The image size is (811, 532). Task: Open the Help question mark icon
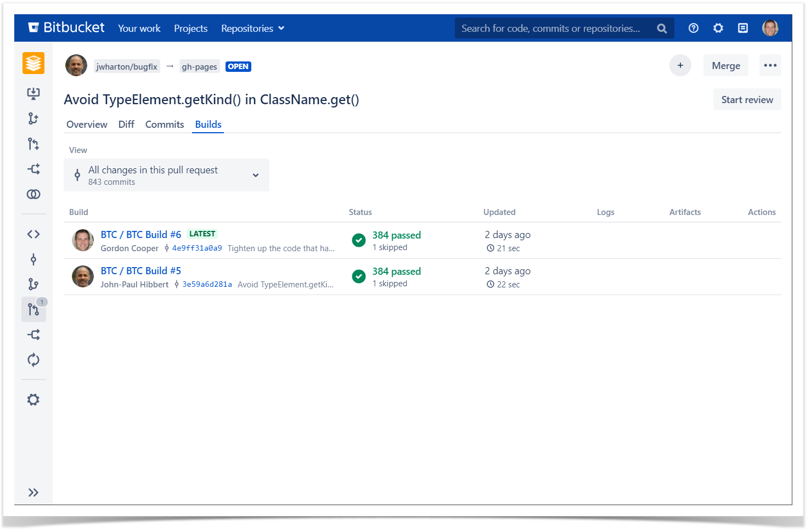694,28
